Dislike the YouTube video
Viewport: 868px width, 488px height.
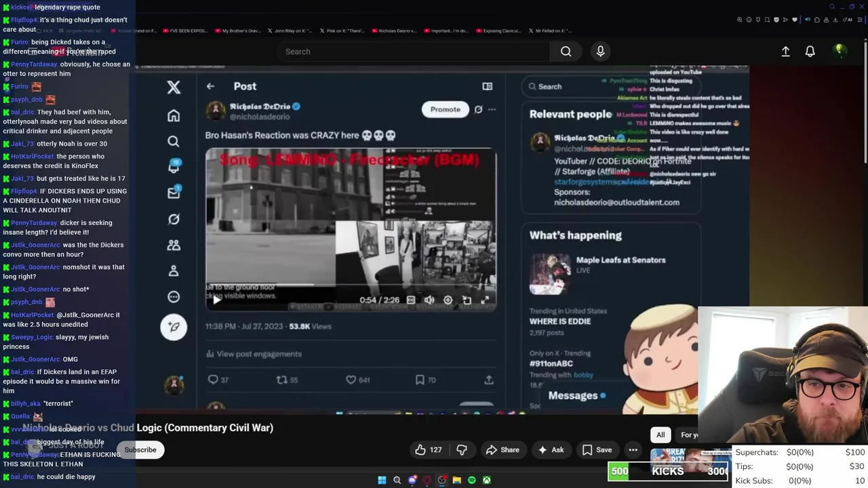click(462, 449)
